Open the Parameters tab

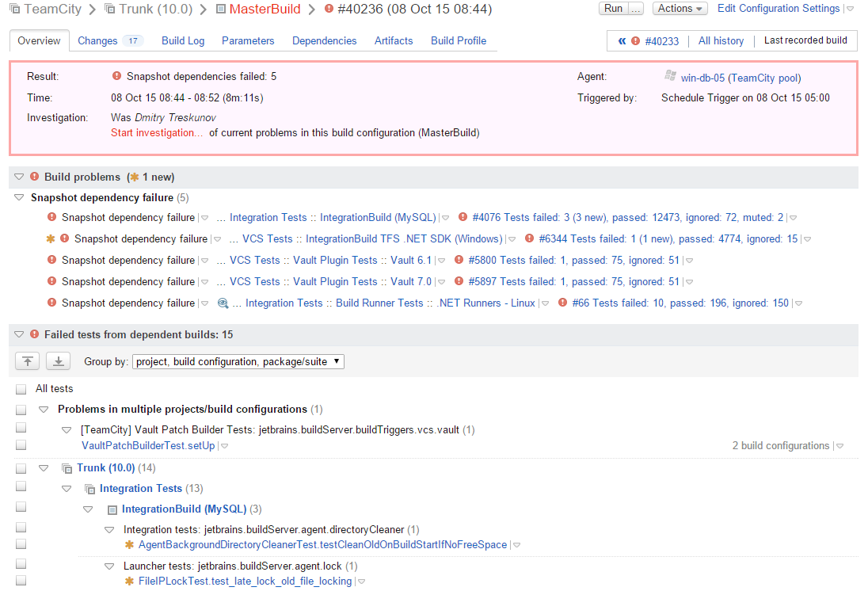[x=248, y=41]
